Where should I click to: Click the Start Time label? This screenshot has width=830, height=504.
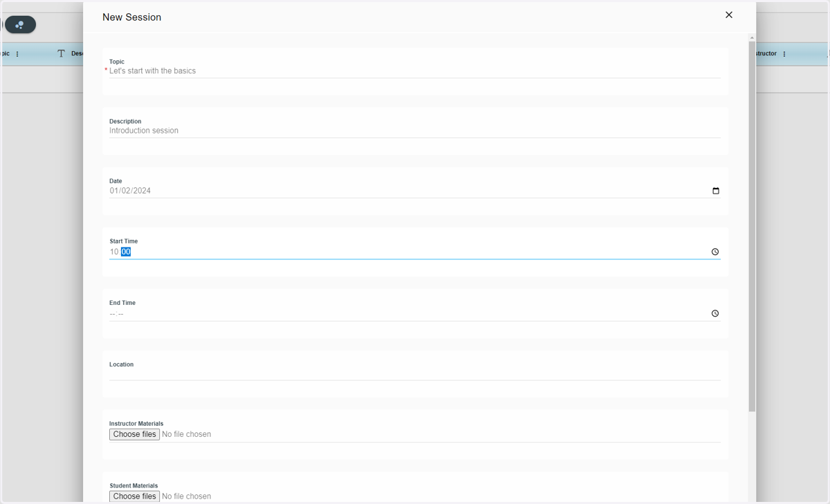[x=124, y=241]
